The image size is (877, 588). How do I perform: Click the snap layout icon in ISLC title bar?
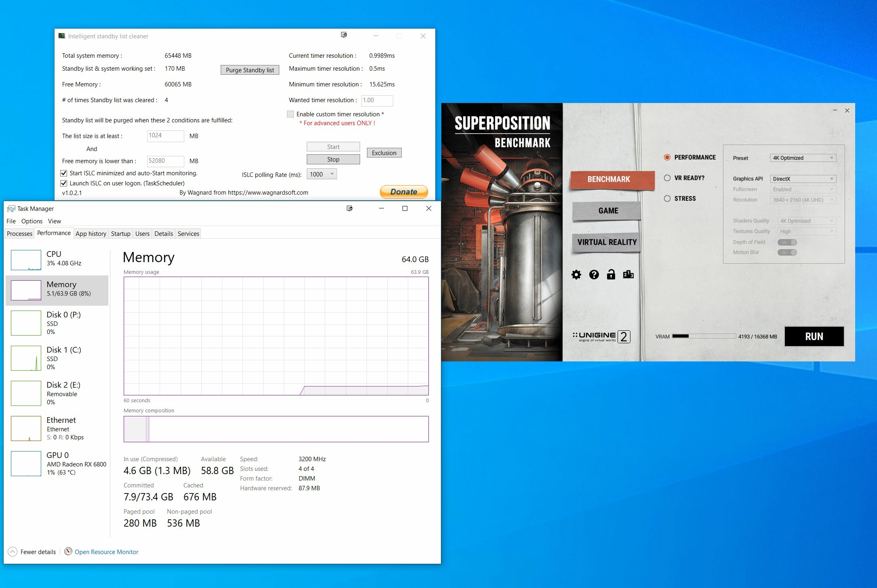(344, 35)
